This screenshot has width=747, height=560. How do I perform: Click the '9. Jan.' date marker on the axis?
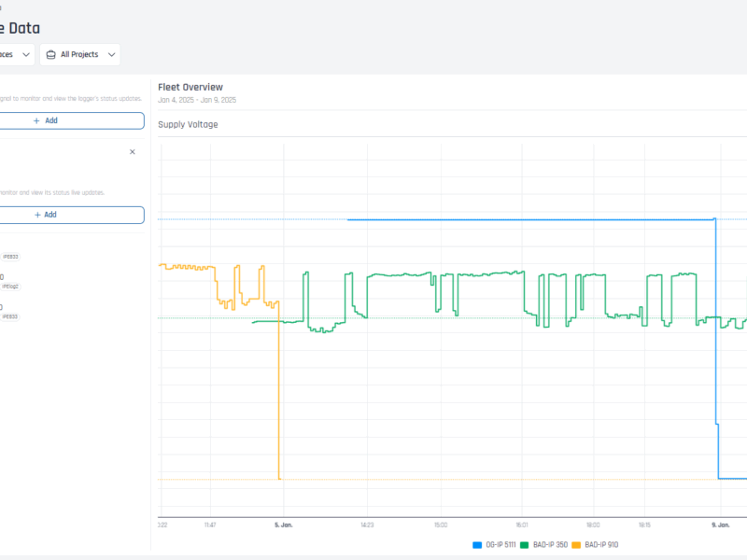pos(719,525)
